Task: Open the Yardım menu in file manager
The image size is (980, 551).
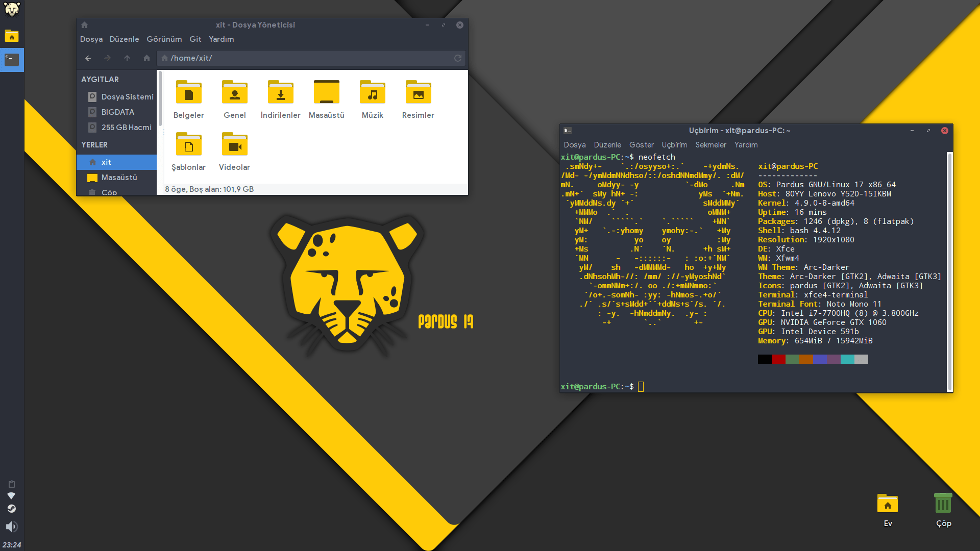Action: 222,39
